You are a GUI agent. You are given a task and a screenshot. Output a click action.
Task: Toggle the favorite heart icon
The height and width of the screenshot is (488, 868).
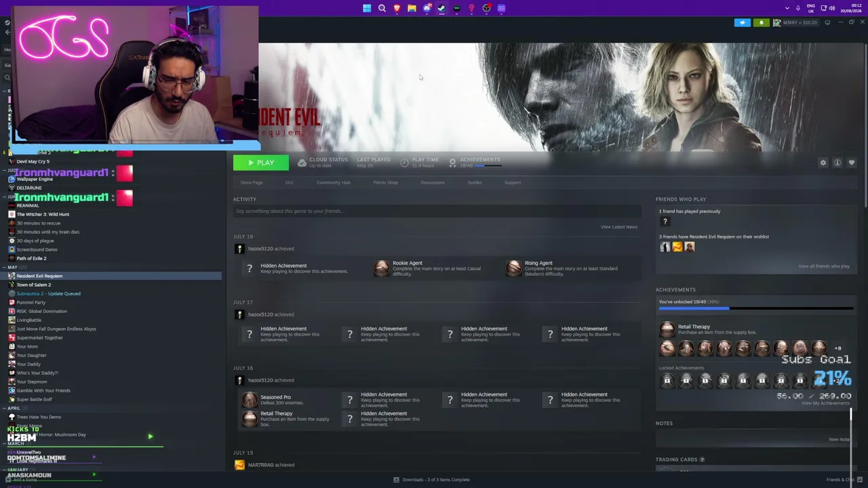coord(852,163)
